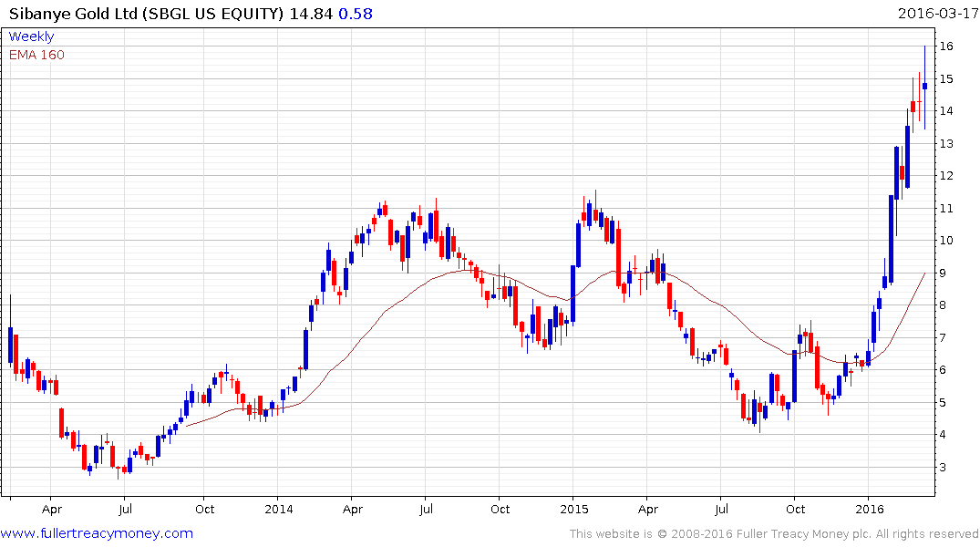Viewport: 980px width, 547px height.
Task: Click the last price value 14.84
Action: tap(311, 14)
